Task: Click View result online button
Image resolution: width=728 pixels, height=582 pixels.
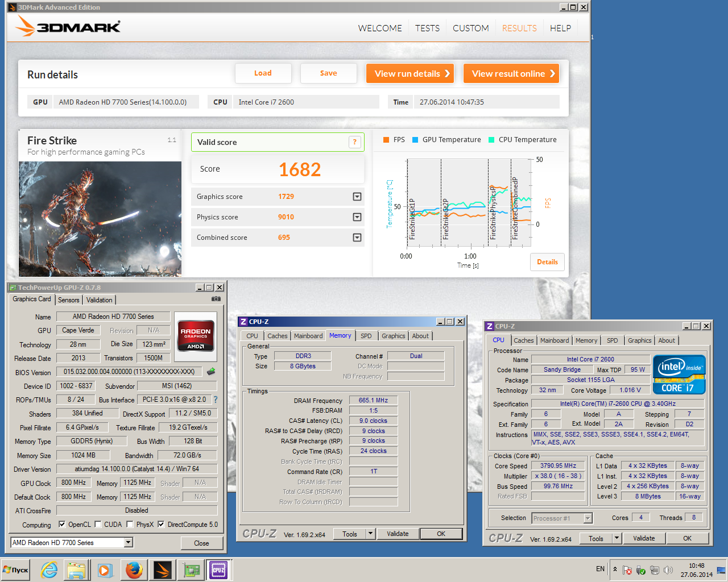Action: [511, 73]
